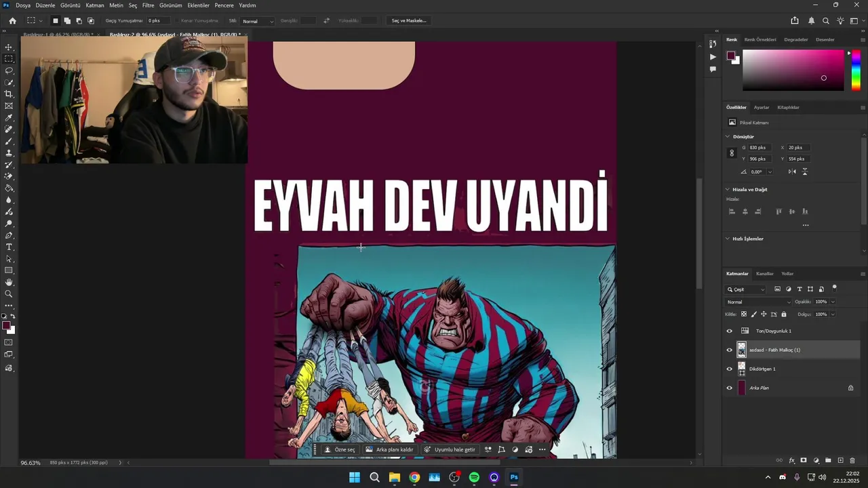The image size is (868, 488).
Task: Hide the Arka Plan layer
Action: pyautogui.click(x=730, y=388)
